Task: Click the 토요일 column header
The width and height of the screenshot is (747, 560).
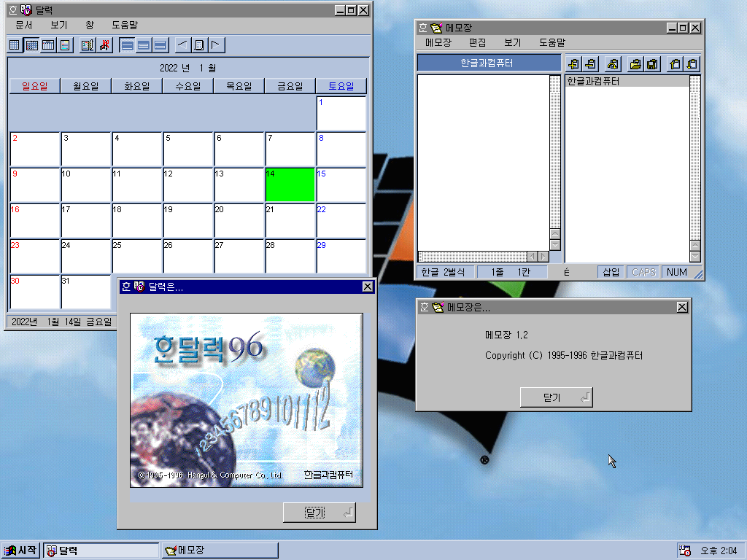Action: point(341,86)
